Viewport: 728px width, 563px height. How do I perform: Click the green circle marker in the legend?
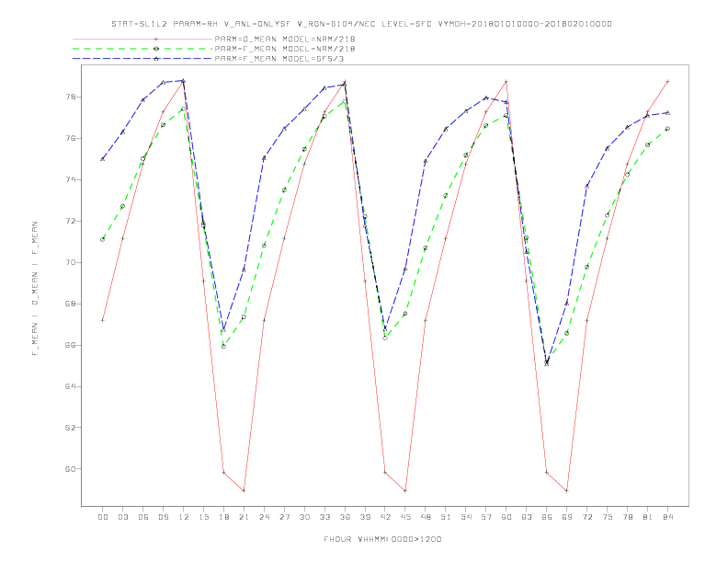pyautogui.click(x=156, y=49)
